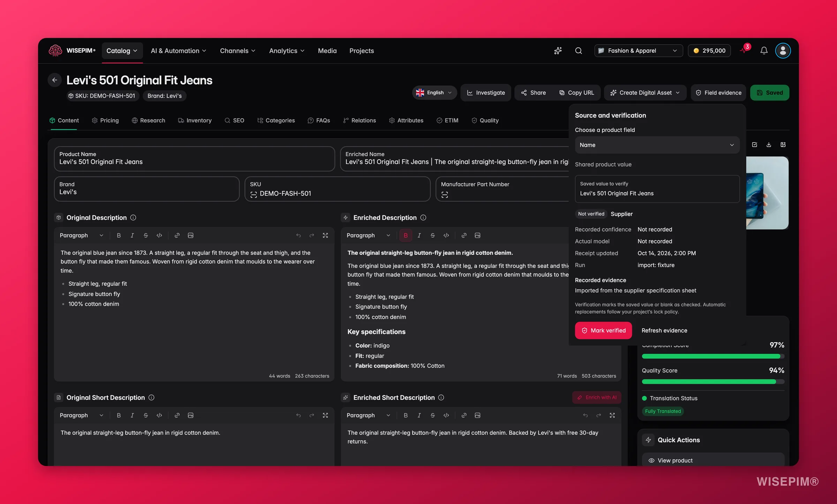The height and width of the screenshot is (504, 837).
Task: Open the notifications bell
Action: [x=764, y=51]
